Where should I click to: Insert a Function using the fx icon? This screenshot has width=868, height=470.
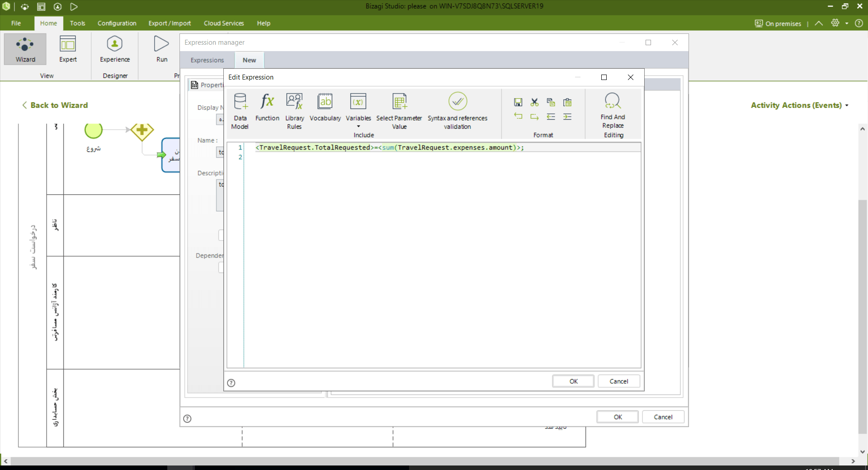pyautogui.click(x=267, y=108)
